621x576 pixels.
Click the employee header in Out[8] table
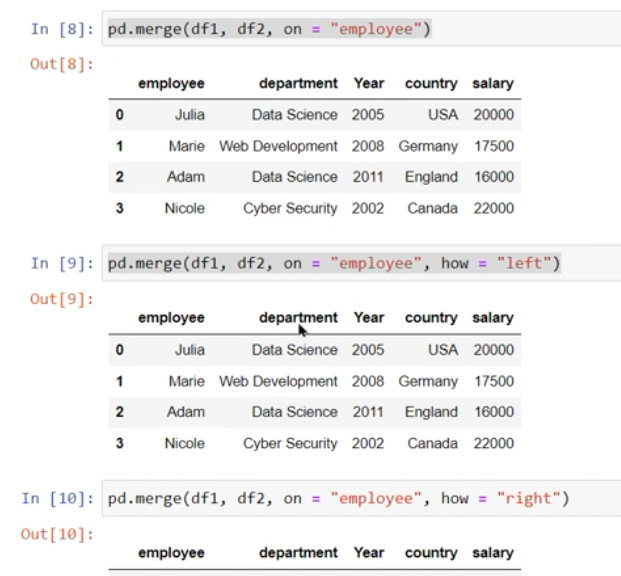tap(171, 84)
